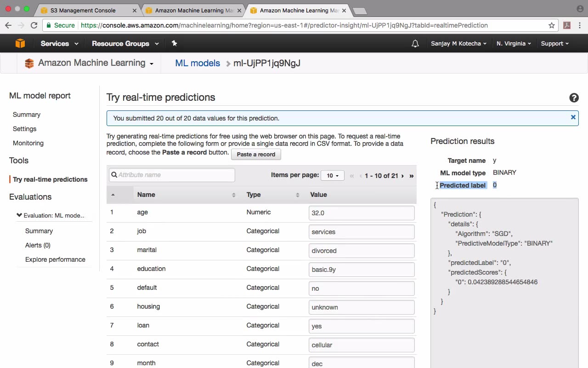588x368 pixels.
Task: Click the Paste a record button
Action: tap(256, 155)
